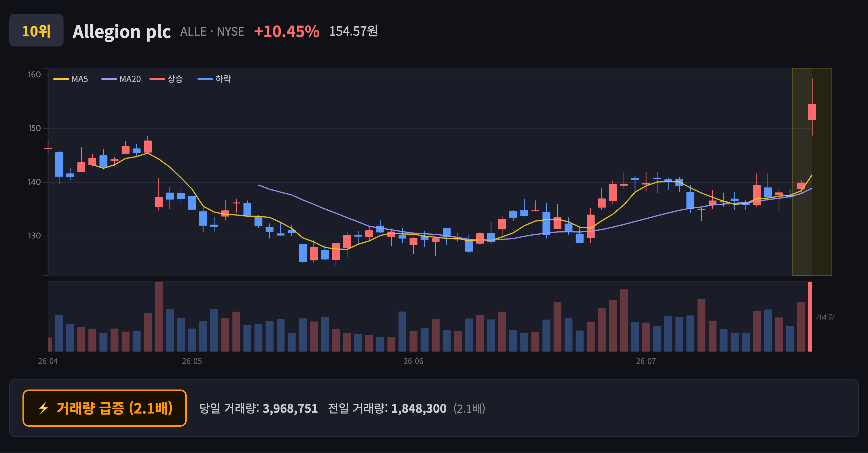Click the gray (2.1배) ratio text
Viewport: 868px width, 453px height.
[x=469, y=409]
